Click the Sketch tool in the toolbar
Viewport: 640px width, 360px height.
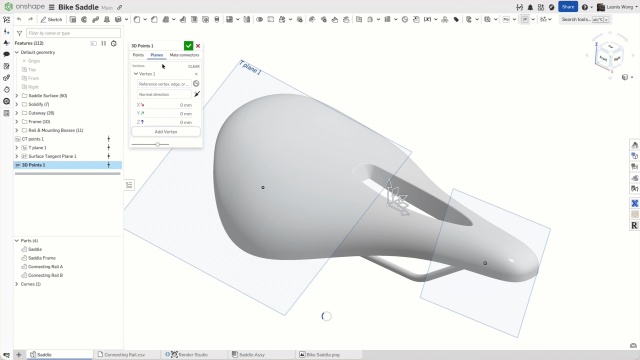coord(51,20)
